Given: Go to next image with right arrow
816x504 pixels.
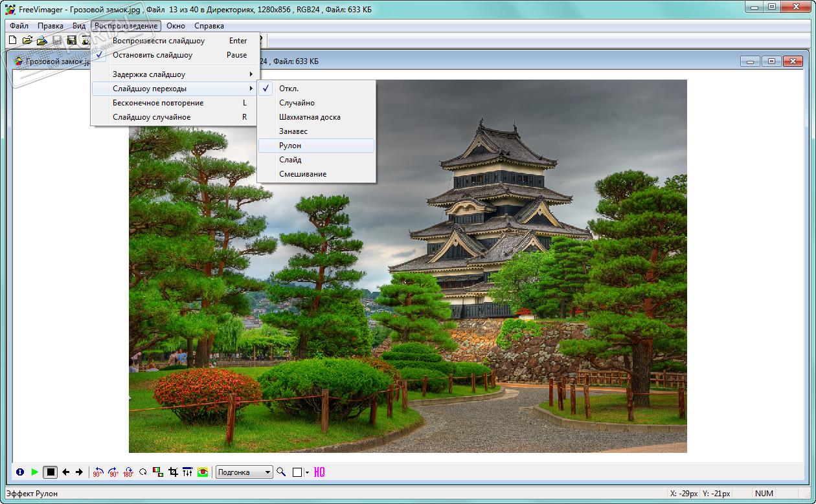Looking at the screenshot, I should coord(79,472).
